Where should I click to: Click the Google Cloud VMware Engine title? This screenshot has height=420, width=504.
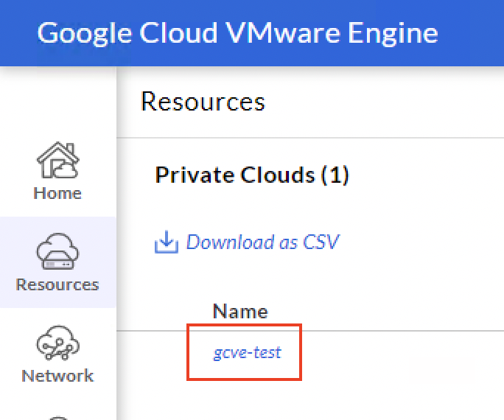point(237,32)
